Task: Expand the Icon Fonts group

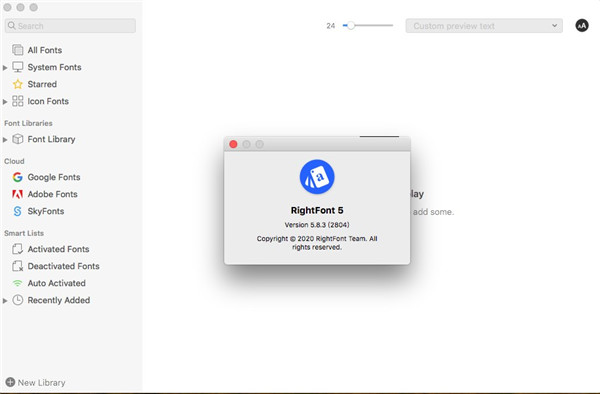Action: (x=5, y=102)
